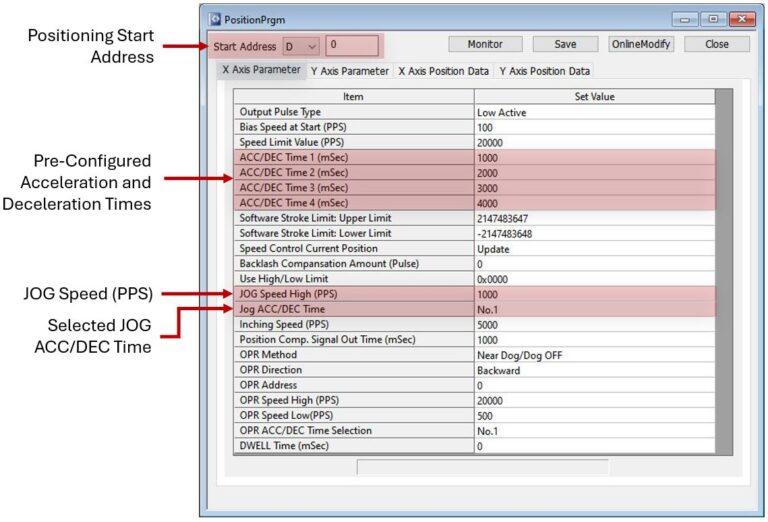Click the ACC/DEC Time 1 value cell

click(594, 158)
